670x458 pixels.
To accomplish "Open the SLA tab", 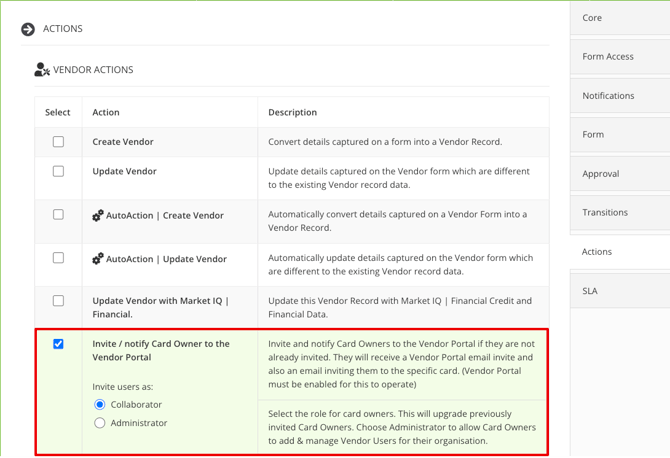I will (620, 291).
